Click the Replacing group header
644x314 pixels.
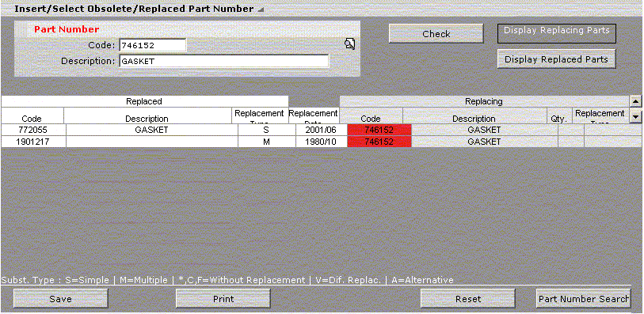click(484, 101)
